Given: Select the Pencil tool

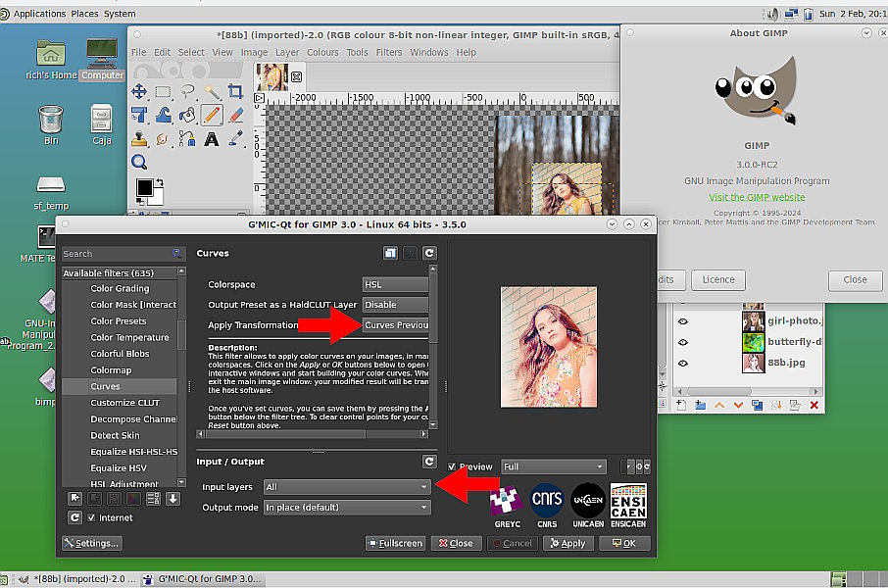Looking at the screenshot, I should [212, 115].
